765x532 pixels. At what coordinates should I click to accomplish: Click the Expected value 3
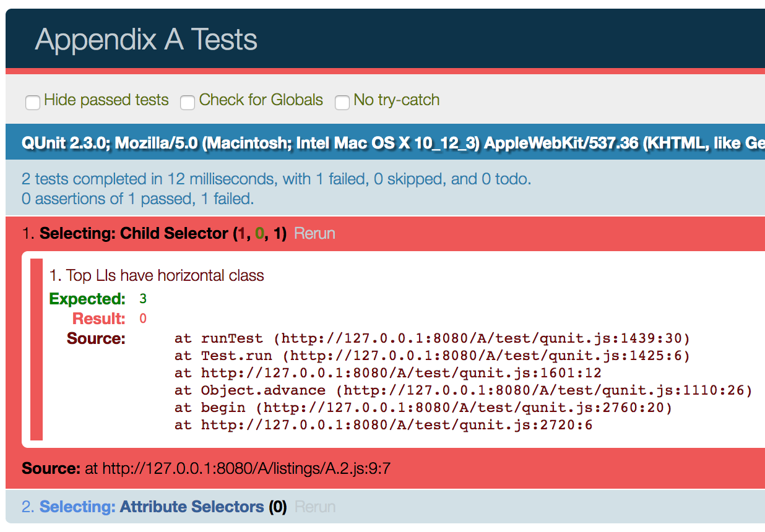(143, 299)
